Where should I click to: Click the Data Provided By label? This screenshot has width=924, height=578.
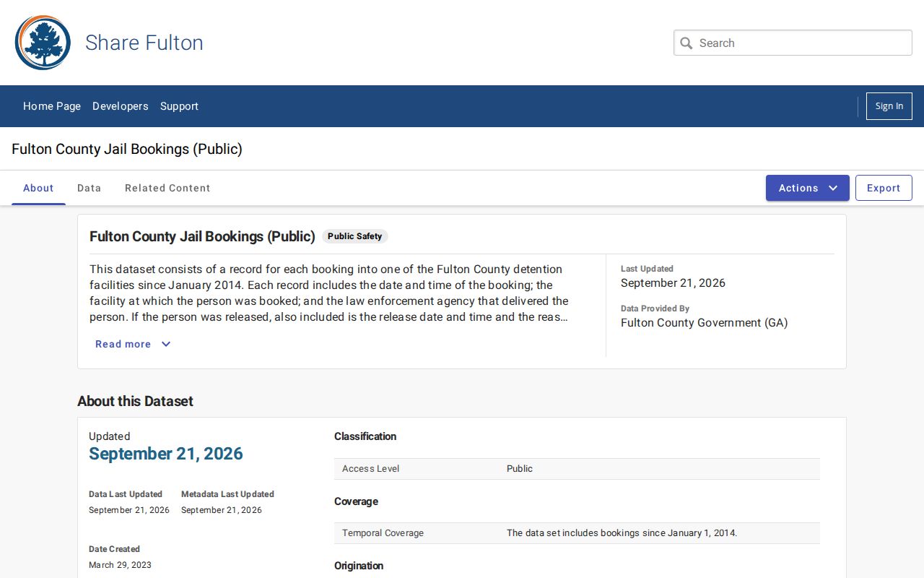click(655, 309)
